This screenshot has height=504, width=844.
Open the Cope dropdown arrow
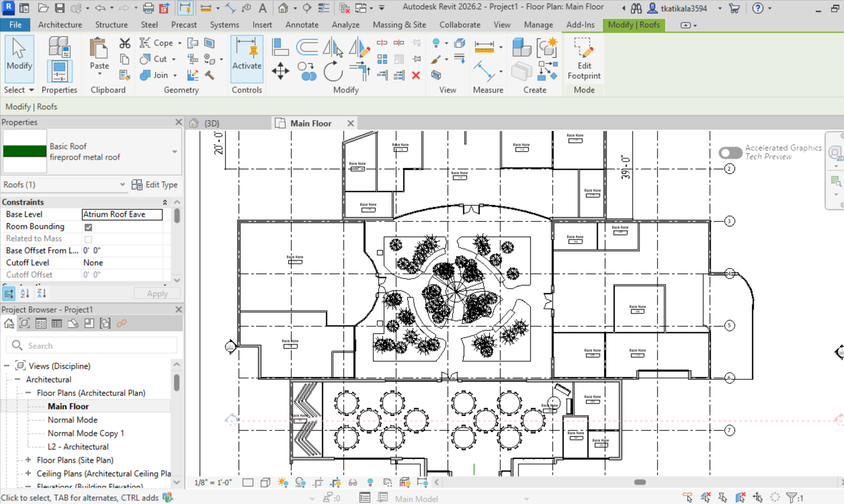click(180, 43)
